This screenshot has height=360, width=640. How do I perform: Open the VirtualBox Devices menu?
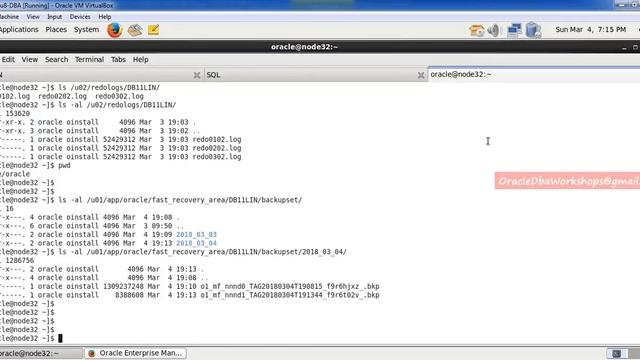click(x=80, y=17)
